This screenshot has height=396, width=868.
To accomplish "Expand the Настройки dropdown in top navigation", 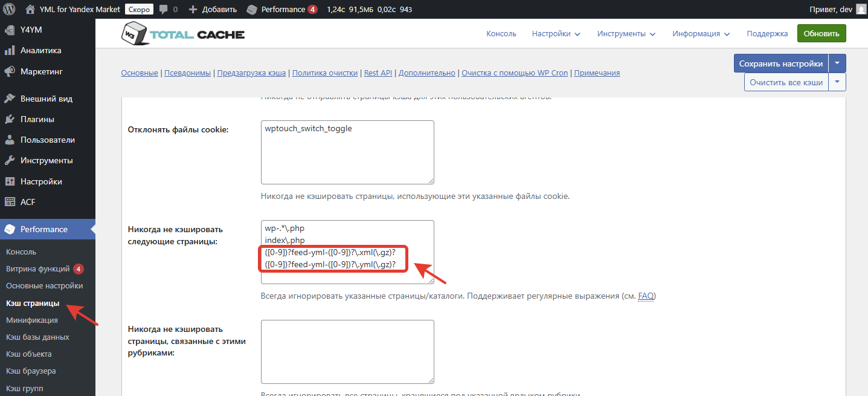I will 556,34.
